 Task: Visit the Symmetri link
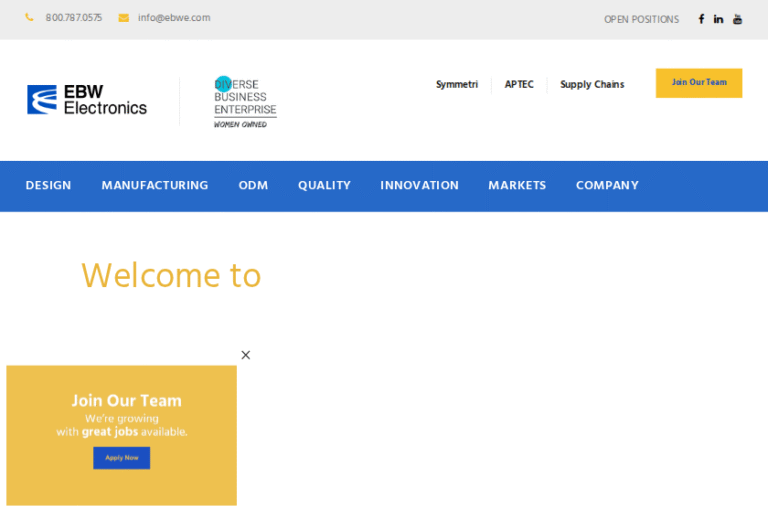click(x=457, y=85)
